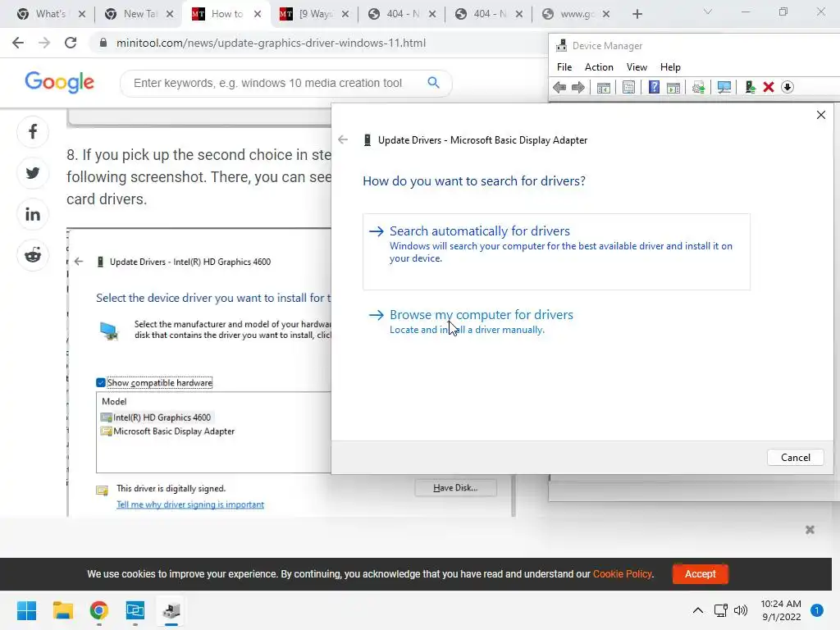The width and height of the screenshot is (840, 630).
Task: Click black down-arrow Disable device icon
Action: 787,87
